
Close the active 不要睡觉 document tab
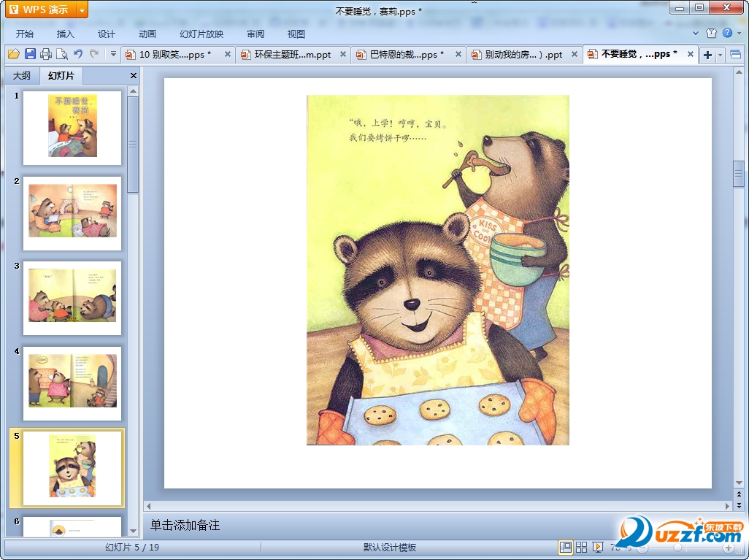691,55
